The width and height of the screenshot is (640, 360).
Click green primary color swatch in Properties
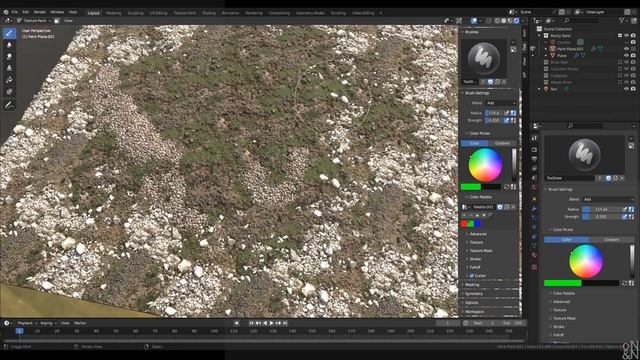[562, 283]
